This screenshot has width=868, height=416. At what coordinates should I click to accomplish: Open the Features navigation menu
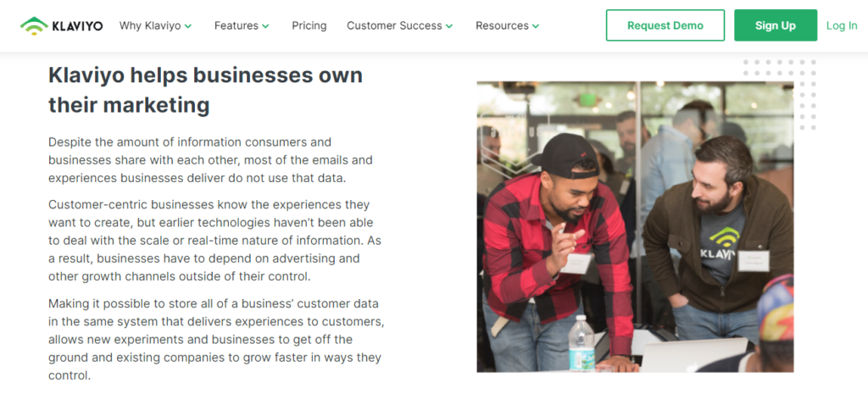click(236, 25)
